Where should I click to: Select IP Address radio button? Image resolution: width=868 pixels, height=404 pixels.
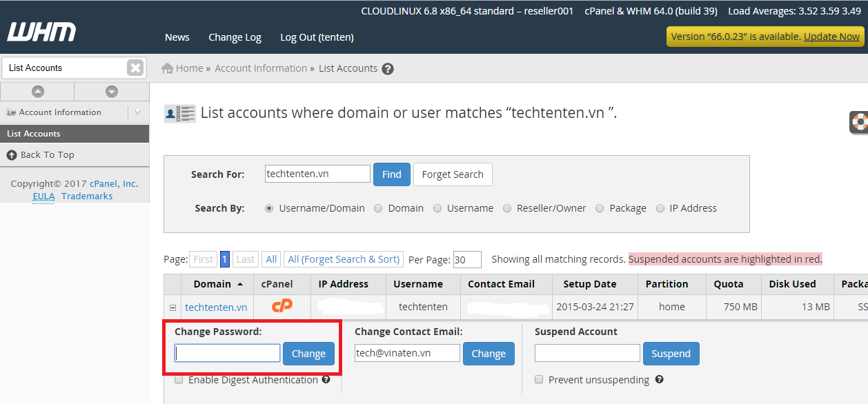click(x=660, y=208)
